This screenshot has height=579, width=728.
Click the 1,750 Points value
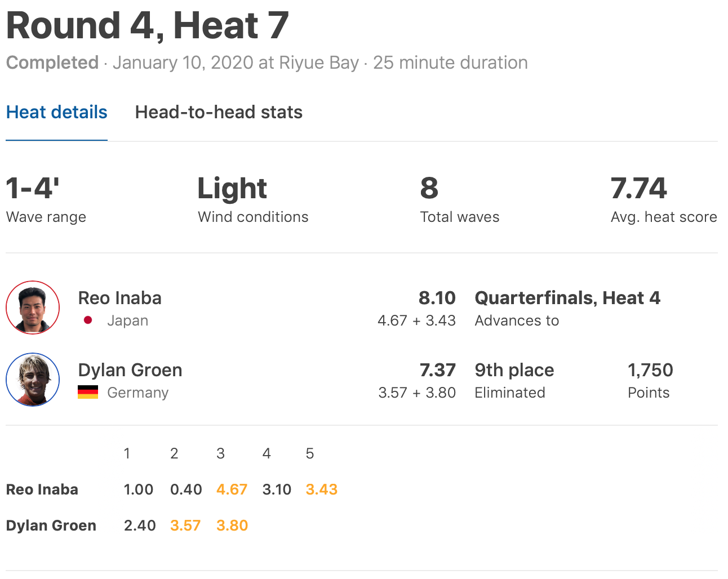tap(650, 370)
